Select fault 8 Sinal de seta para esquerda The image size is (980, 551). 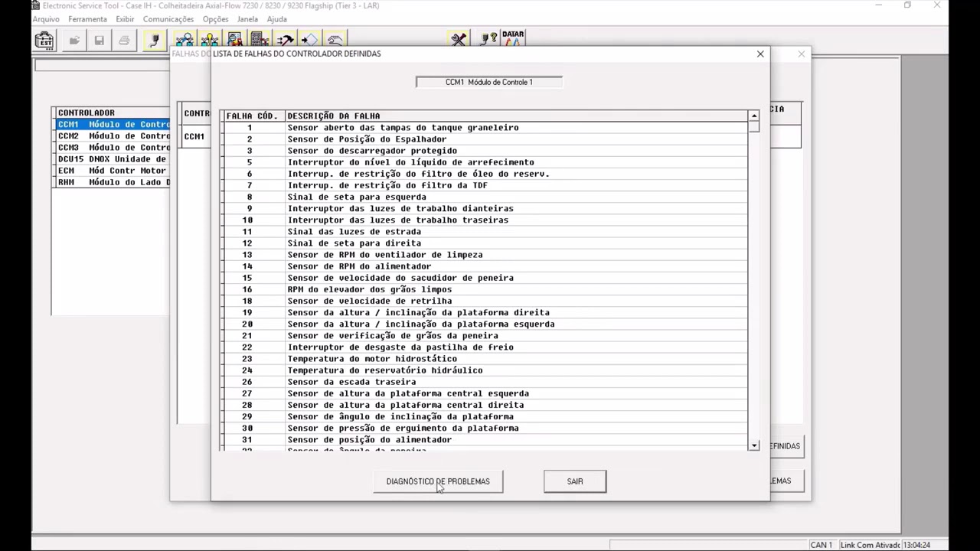(x=485, y=197)
